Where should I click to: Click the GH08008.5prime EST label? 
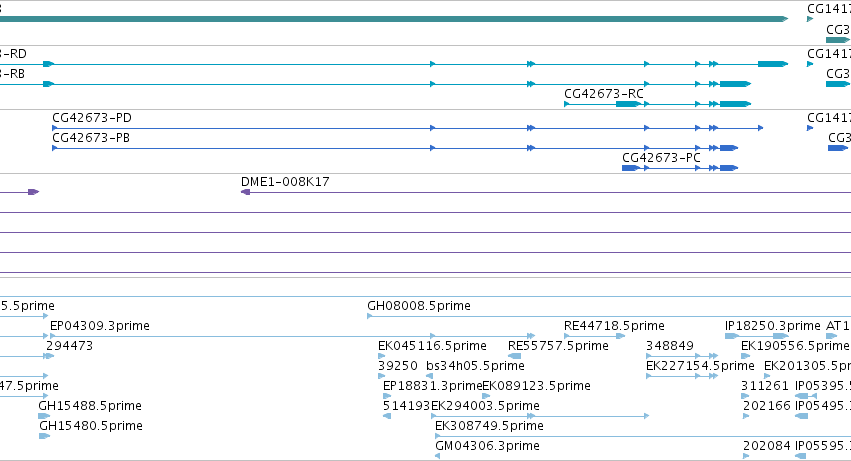(419, 306)
